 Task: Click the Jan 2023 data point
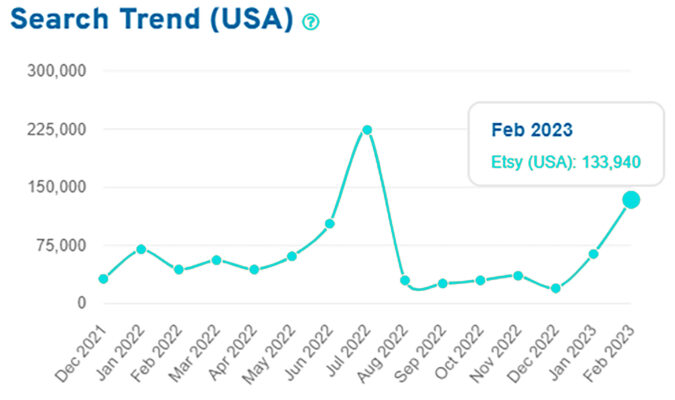[593, 254]
